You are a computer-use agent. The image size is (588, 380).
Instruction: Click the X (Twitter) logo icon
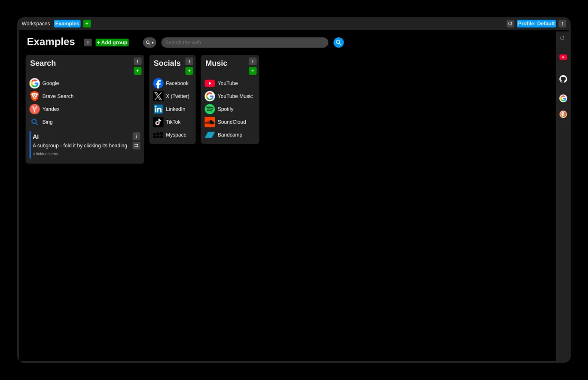[x=158, y=96]
